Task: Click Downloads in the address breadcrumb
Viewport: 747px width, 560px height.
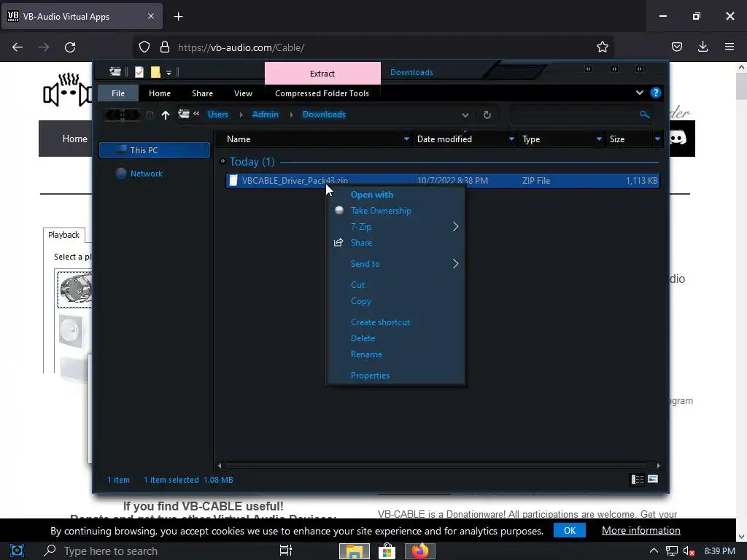Action: click(x=324, y=114)
